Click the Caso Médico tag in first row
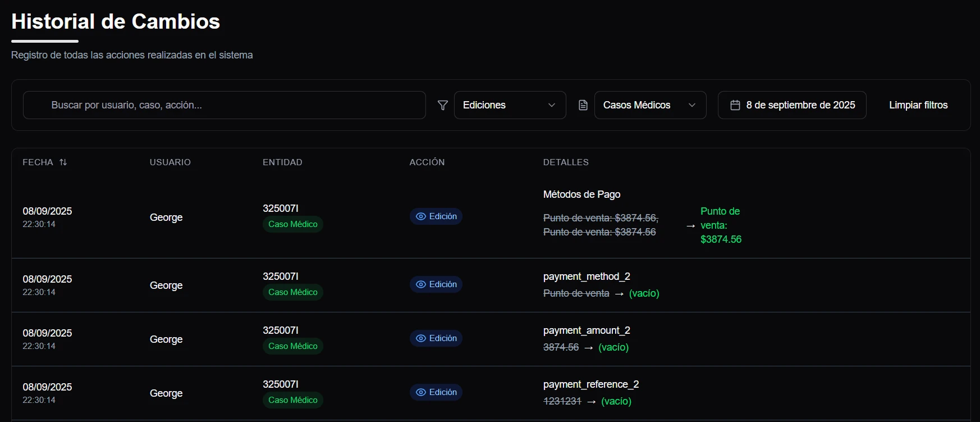Viewport: 980px width, 422px height. (292, 224)
